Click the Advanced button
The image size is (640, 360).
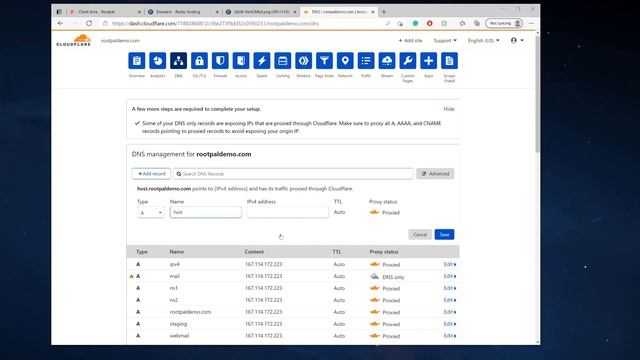coord(435,174)
